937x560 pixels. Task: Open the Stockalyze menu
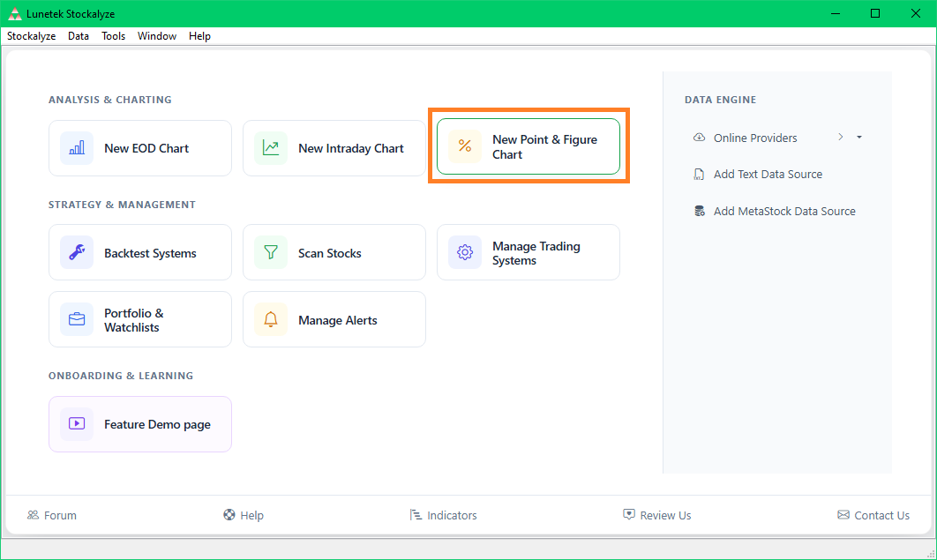click(31, 36)
